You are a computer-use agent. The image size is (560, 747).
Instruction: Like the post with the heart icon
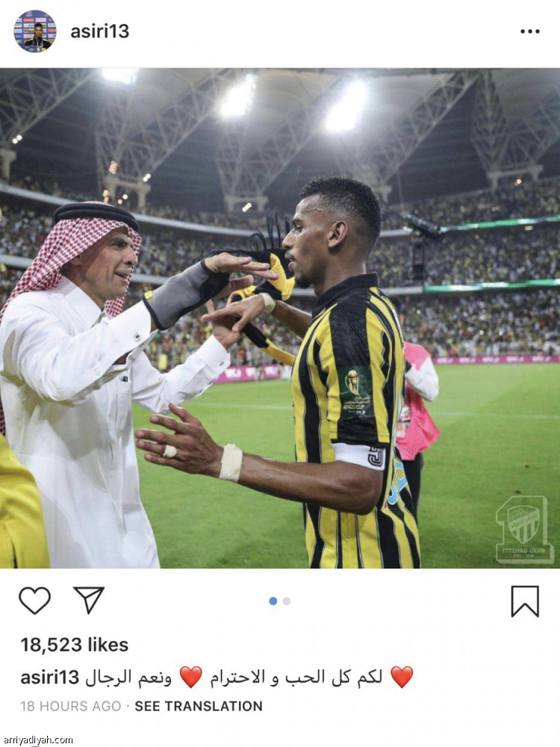(35, 601)
